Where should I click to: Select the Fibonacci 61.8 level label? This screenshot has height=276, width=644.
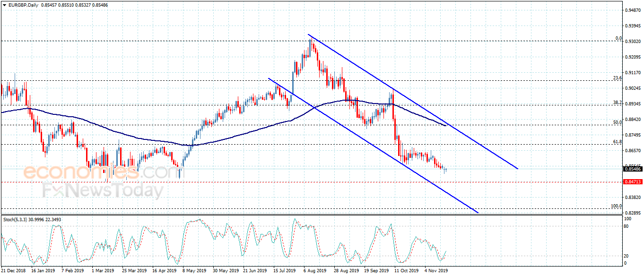click(x=617, y=141)
